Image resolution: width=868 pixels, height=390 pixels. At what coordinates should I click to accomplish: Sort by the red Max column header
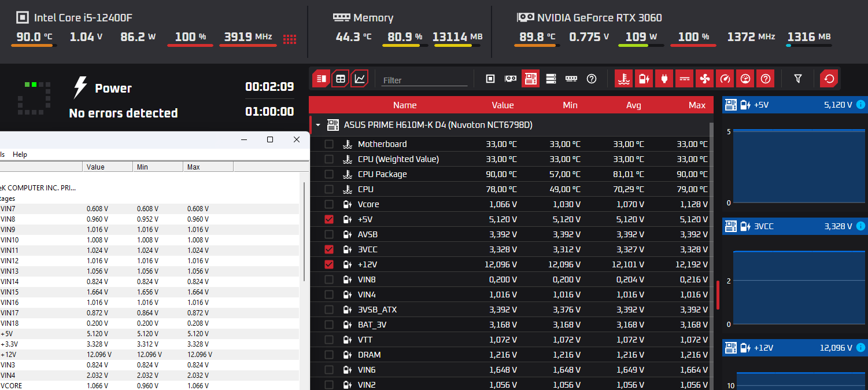click(x=697, y=105)
